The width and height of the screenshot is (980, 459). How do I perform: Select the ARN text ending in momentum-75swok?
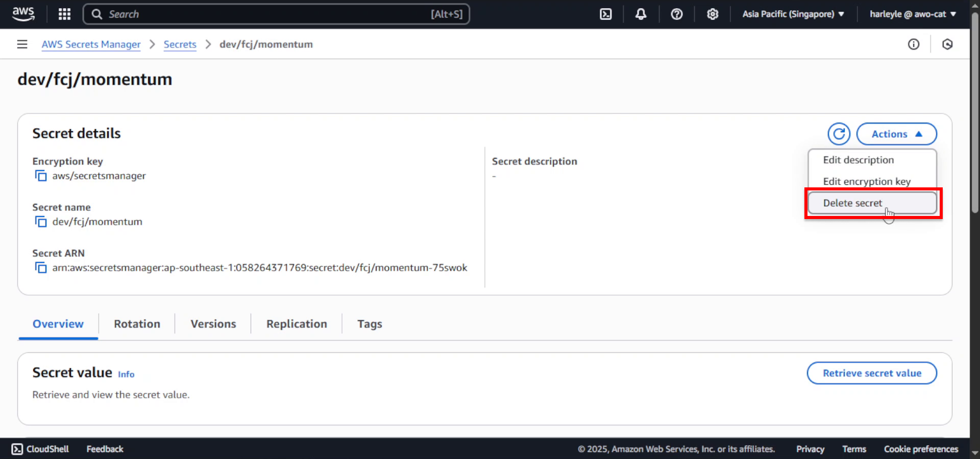pyautogui.click(x=259, y=268)
